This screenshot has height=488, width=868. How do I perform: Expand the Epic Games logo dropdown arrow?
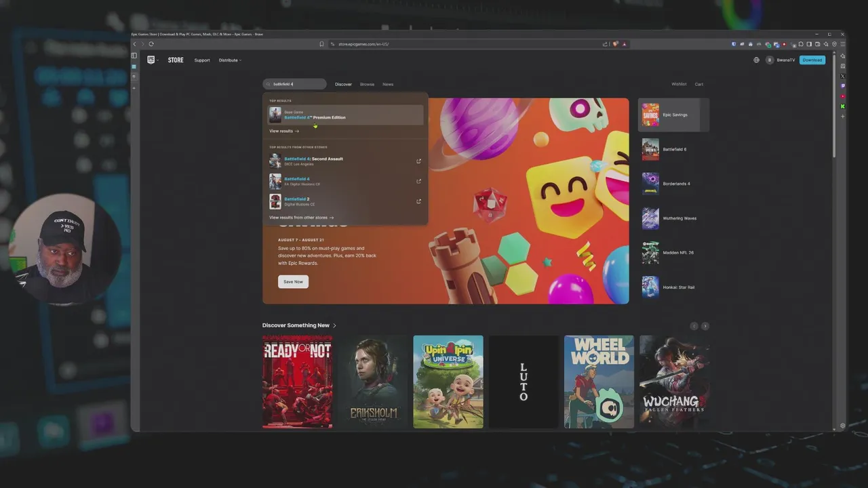tap(157, 60)
